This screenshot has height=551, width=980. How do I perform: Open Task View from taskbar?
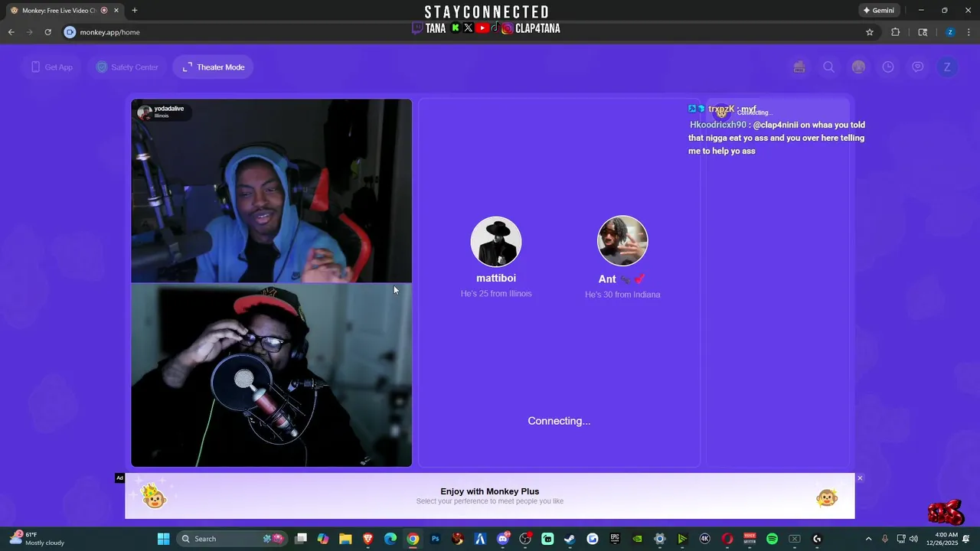tap(301, 539)
